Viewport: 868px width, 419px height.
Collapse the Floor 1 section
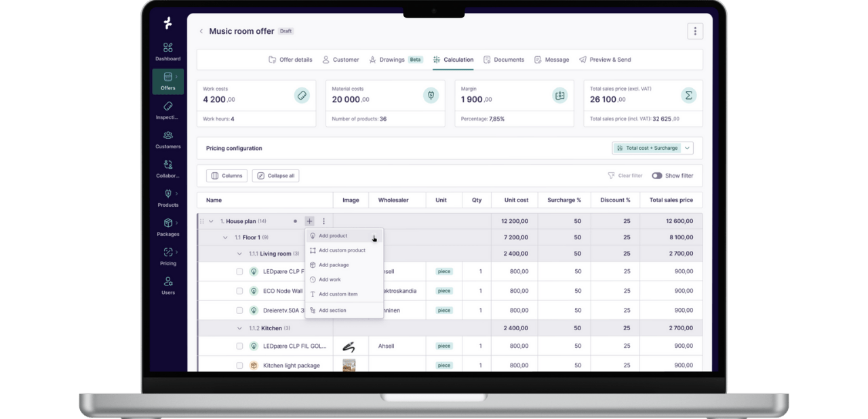click(225, 237)
